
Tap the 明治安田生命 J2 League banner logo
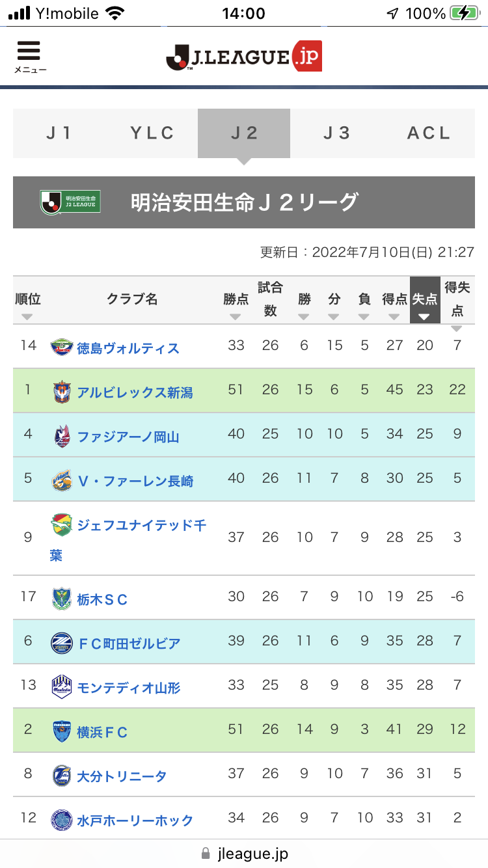pyautogui.click(x=70, y=202)
